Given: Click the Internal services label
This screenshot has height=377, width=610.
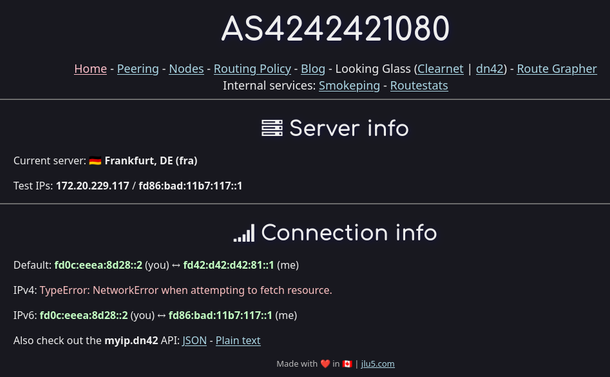Looking at the screenshot, I should pyautogui.click(x=269, y=86).
